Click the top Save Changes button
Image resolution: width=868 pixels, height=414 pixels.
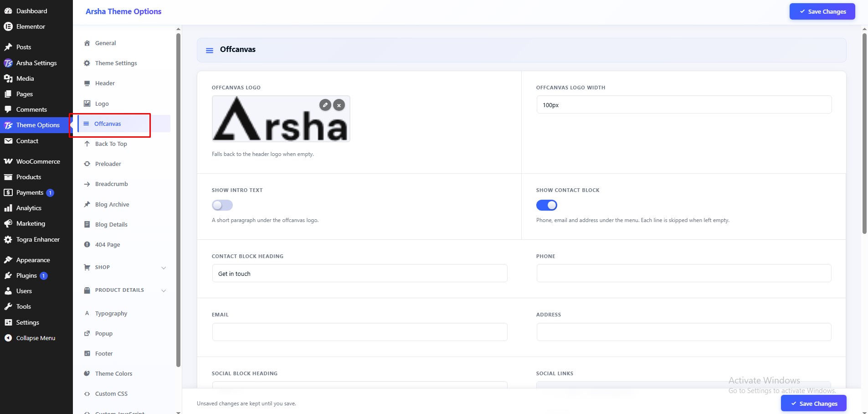(822, 11)
